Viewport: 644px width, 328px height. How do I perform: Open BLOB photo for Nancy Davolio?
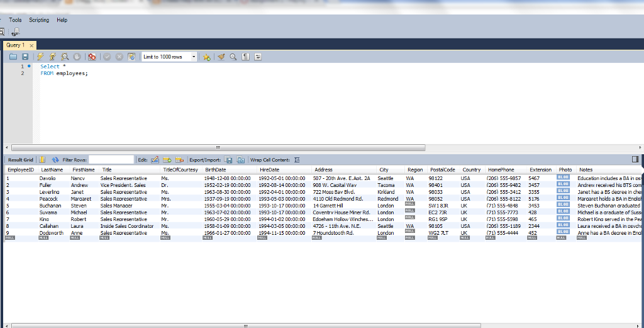pos(563,177)
